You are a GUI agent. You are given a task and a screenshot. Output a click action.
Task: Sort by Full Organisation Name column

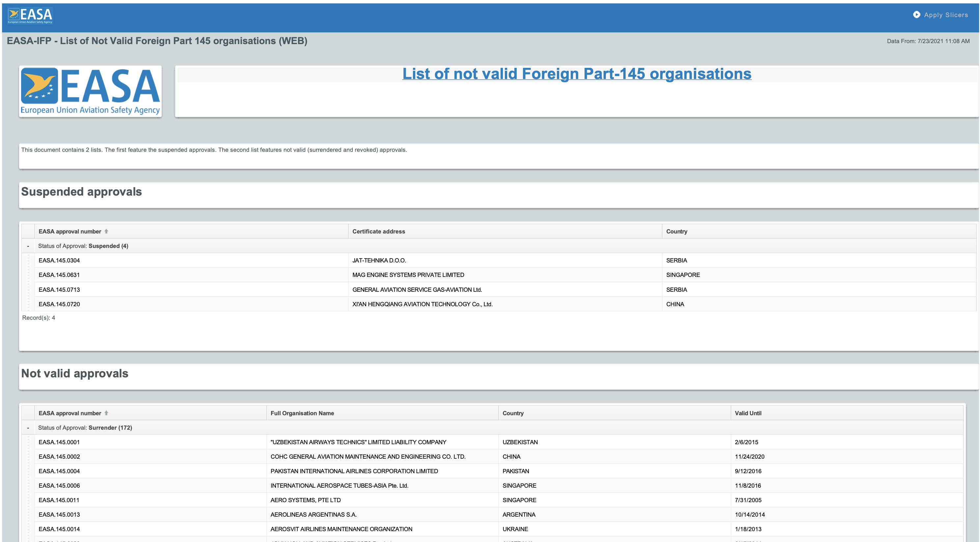pyautogui.click(x=302, y=413)
